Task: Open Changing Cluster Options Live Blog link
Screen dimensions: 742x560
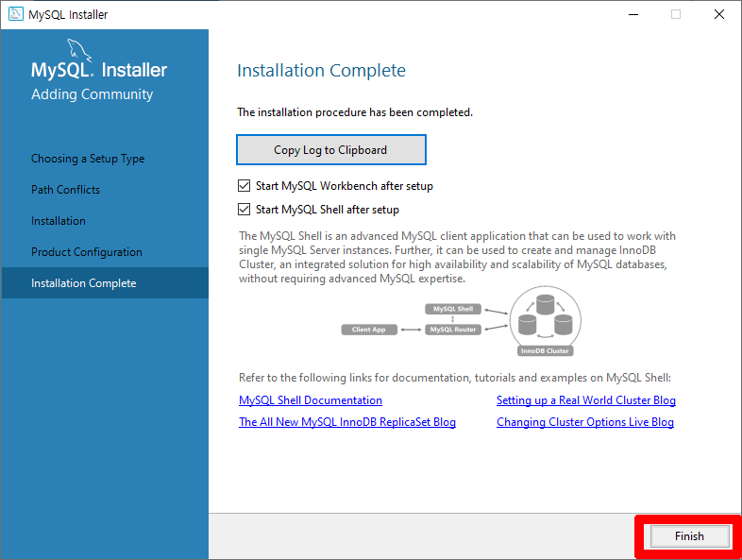Action: point(585,422)
